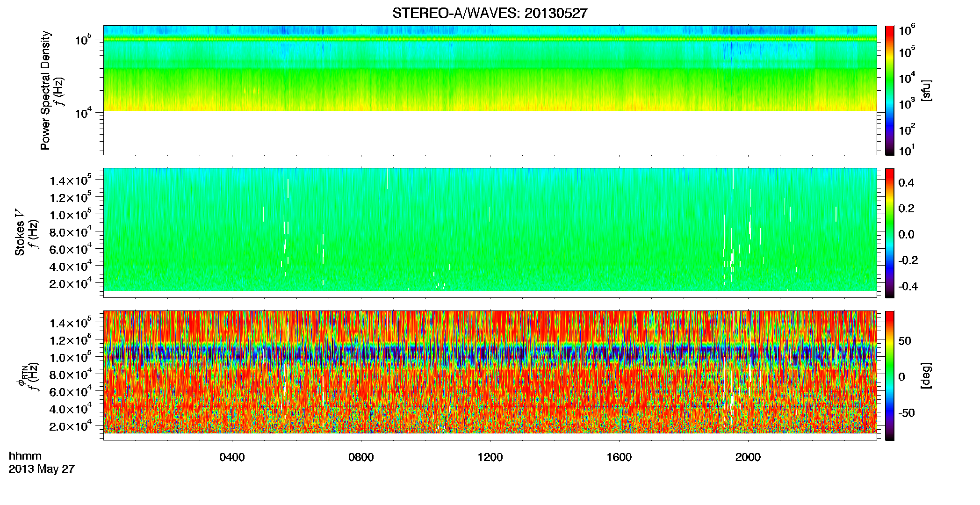Click the 0800 time tick label
The height and width of the screenshot is (505, 980).
point(361,457)
